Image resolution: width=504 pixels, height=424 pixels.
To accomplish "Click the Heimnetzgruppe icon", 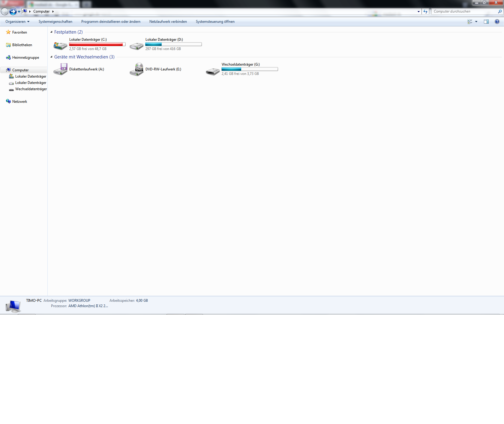I will (x=8, y=58).
